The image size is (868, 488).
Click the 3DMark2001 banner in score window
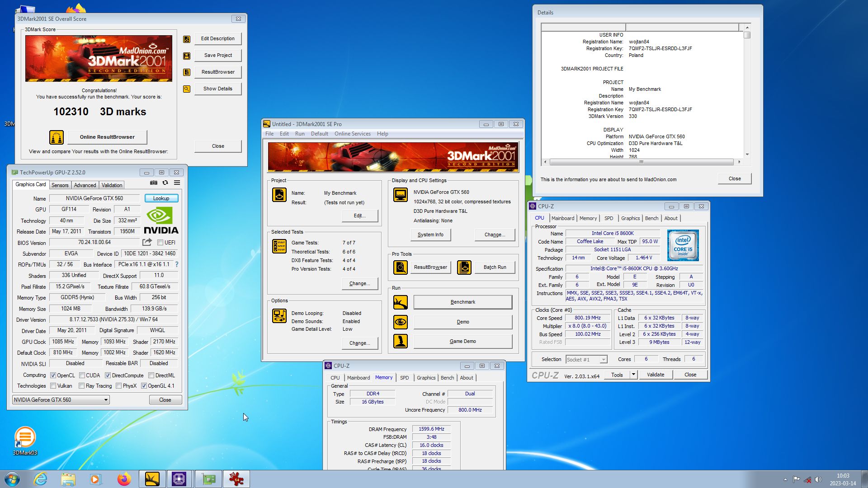point(99,59)
